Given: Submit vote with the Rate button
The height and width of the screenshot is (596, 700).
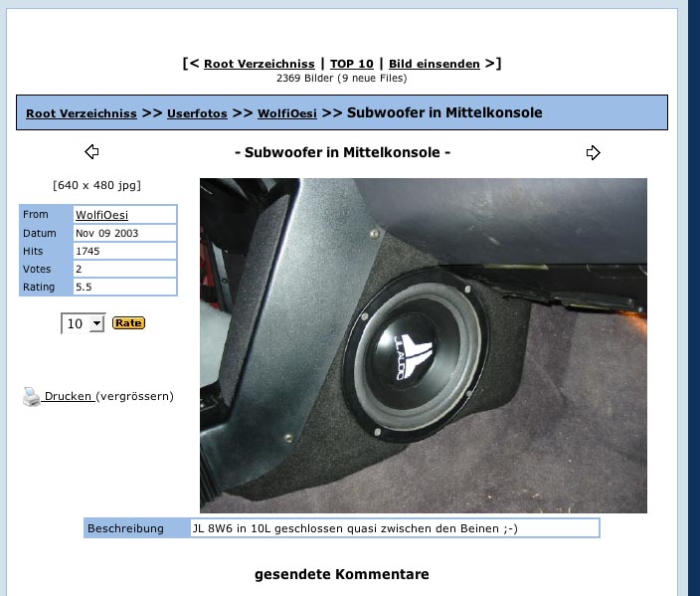Looking at the screenshot, I should pyautogui.click(x=128, y=323).
